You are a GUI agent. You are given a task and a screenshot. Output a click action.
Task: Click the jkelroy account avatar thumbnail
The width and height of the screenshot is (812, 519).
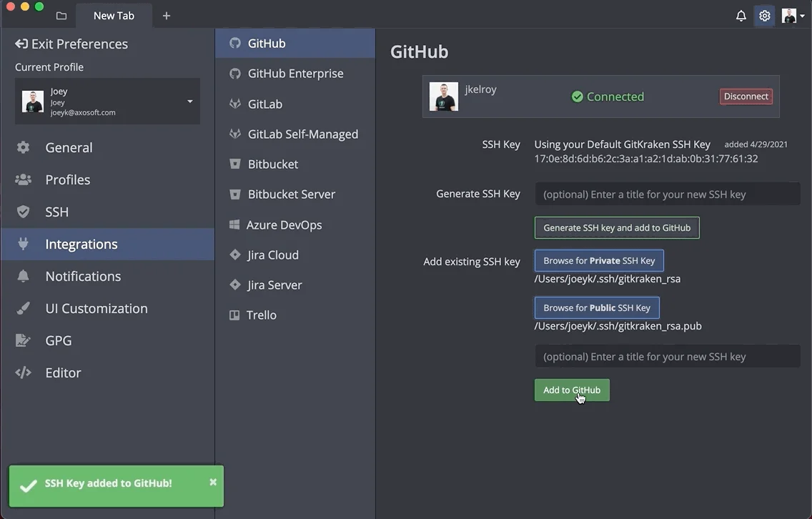pyautogui.click(x=444, y=97)
